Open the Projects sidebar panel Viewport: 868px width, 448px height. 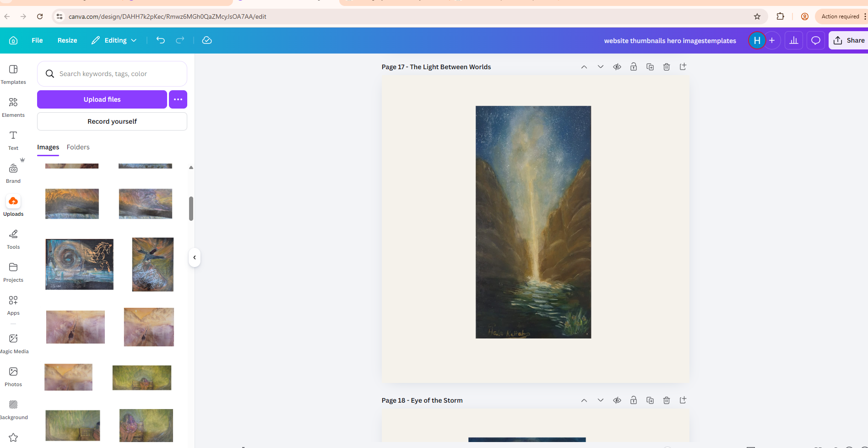pyautogui.click(x=13, y=272)
